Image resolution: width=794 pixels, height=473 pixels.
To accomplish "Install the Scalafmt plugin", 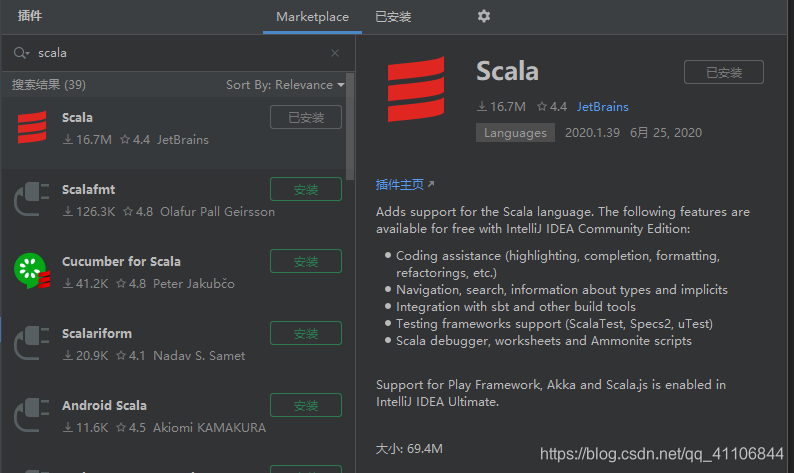I will click(306, 189).
